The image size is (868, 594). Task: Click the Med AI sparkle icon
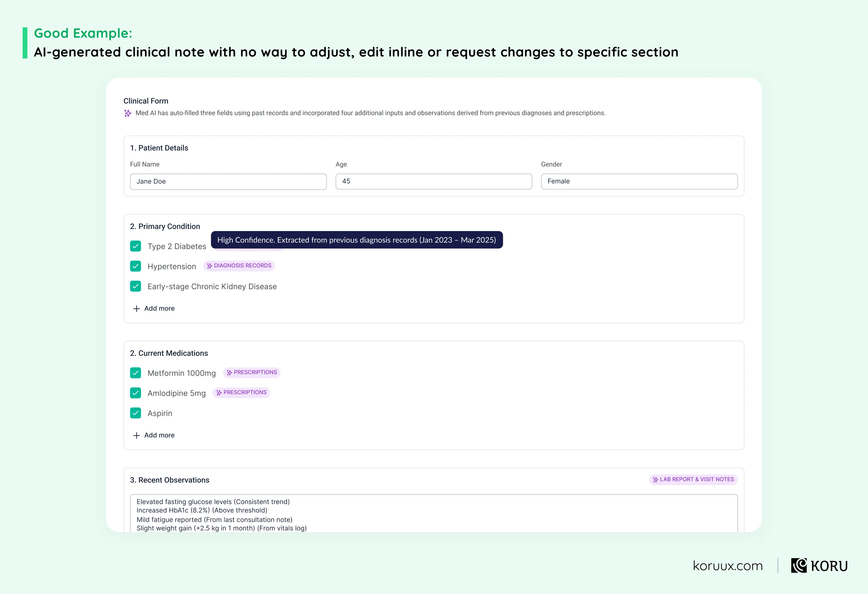[128, 113]
